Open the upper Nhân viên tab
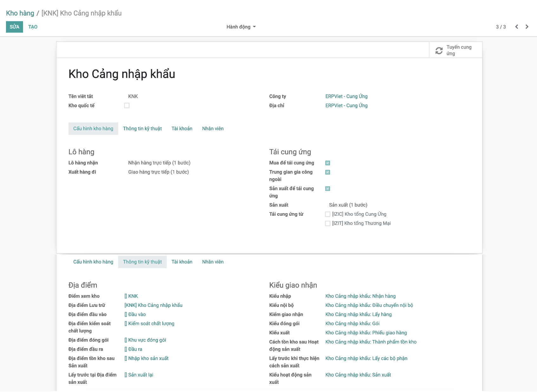The image size is (537, 392). point(213,129)
